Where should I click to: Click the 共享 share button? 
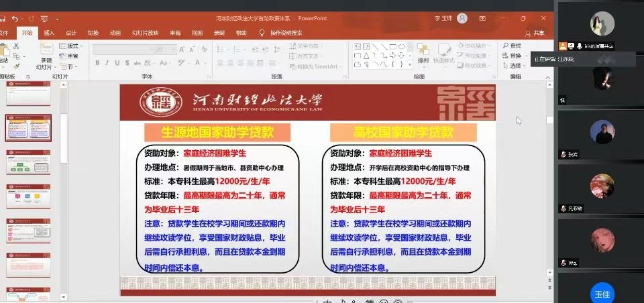[x=535, y=34]
